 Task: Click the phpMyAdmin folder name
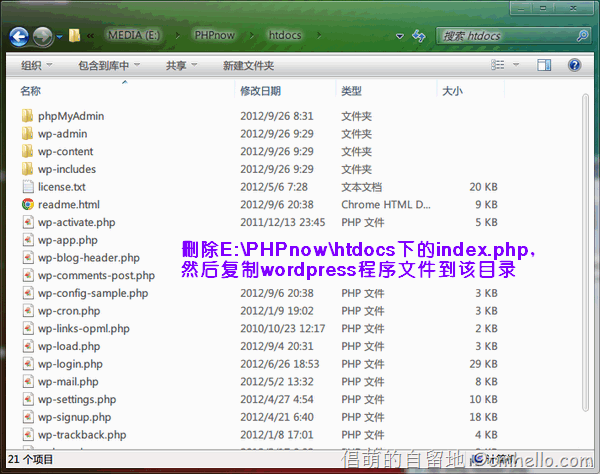pos(71,116)
